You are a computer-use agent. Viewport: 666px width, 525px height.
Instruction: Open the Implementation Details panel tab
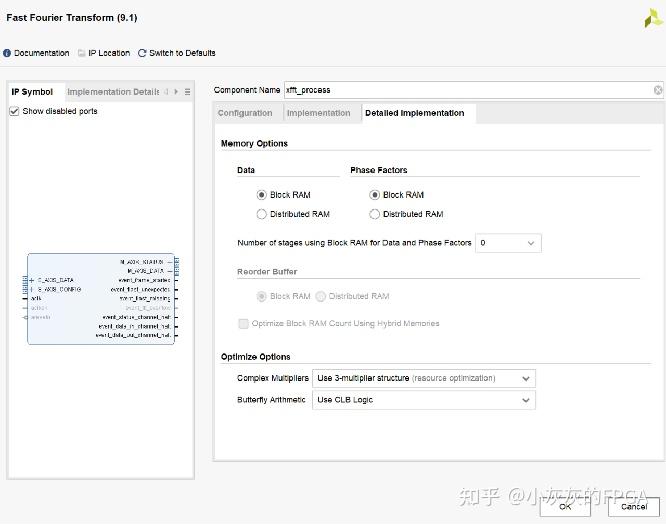click(112, 92)
